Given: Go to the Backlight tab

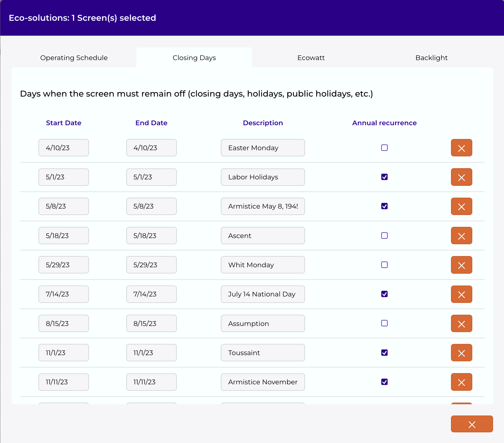Looking at the screenshot, I should [431, 58].
